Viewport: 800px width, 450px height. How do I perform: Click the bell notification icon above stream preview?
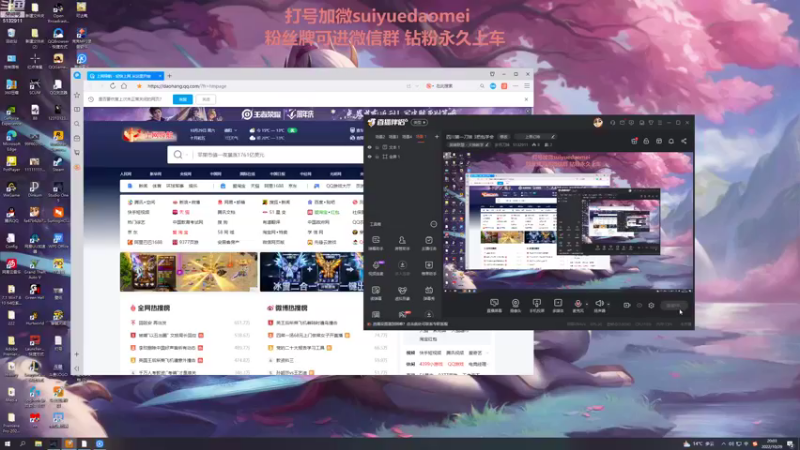[x=671, y=141]
